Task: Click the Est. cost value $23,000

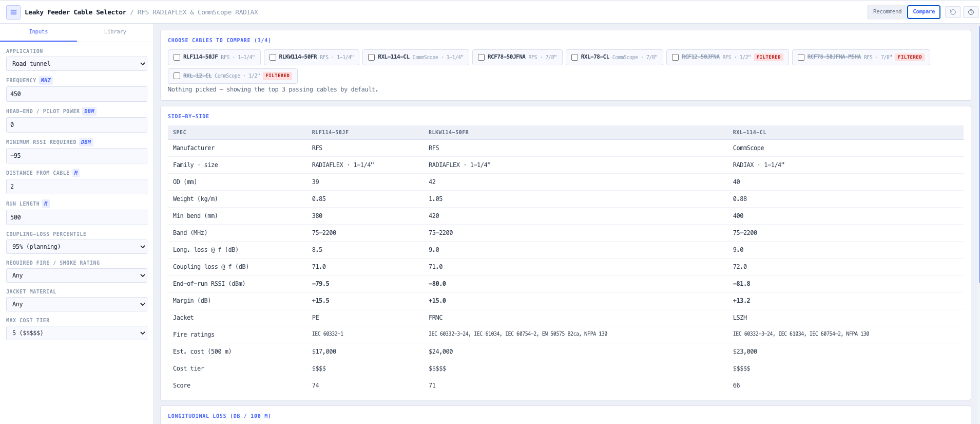Action: (x=745, y=352)
